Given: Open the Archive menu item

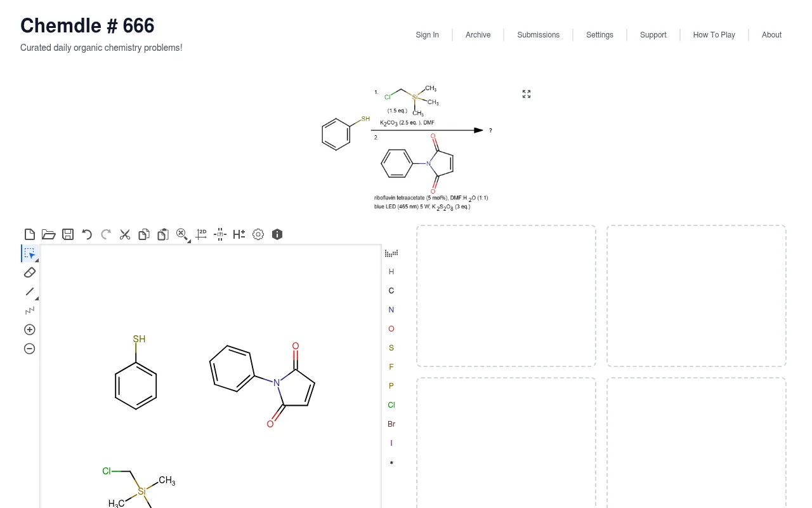Looking at the screenshot, I should click(x=478, y=35).
